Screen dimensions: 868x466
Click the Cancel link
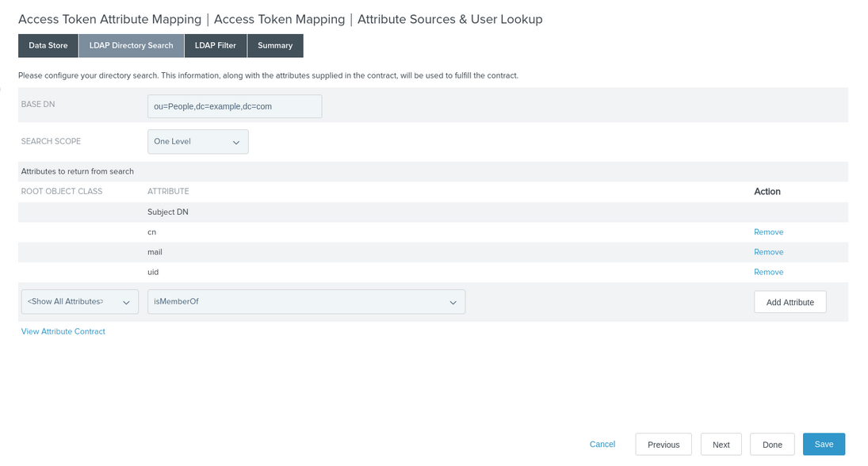(x=602, y=444)
